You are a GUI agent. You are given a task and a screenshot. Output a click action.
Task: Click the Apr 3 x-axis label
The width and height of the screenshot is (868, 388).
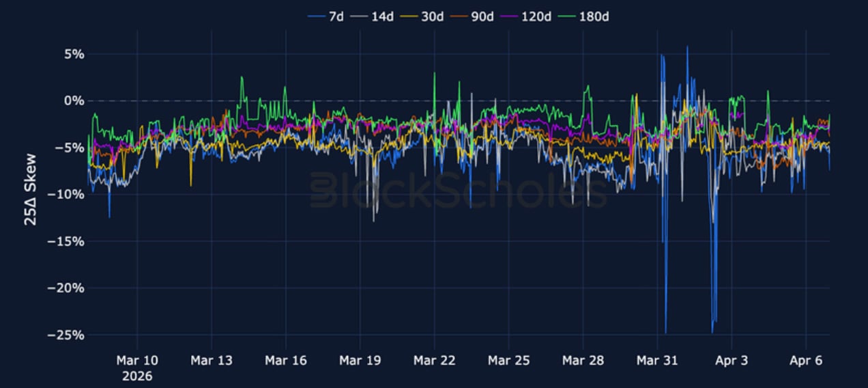(x=732, y=360)
